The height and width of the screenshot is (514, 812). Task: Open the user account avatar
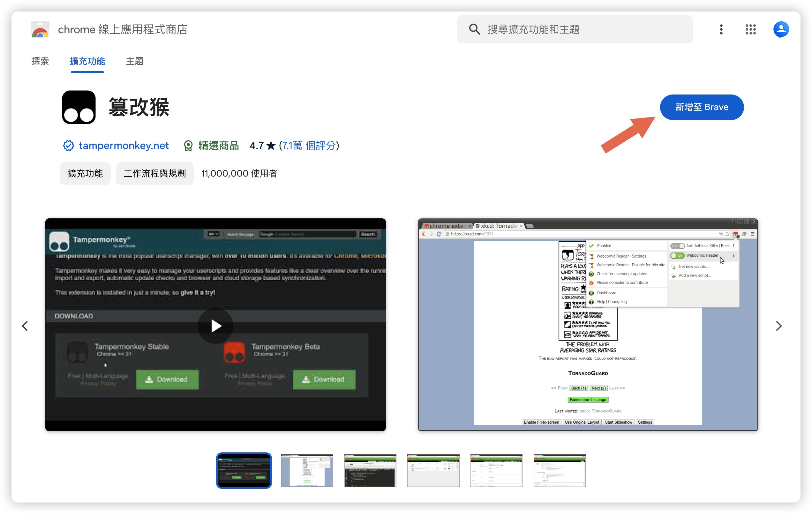(x=781, y=29)
